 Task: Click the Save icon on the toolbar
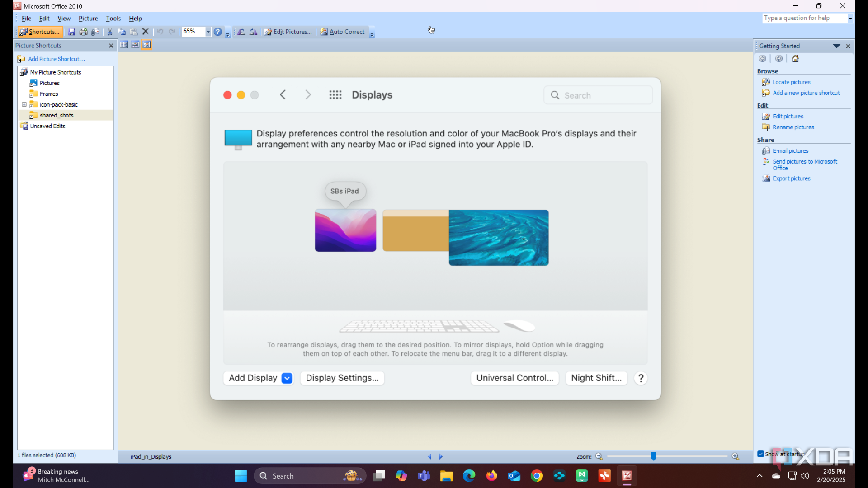[x=72, y=32]
